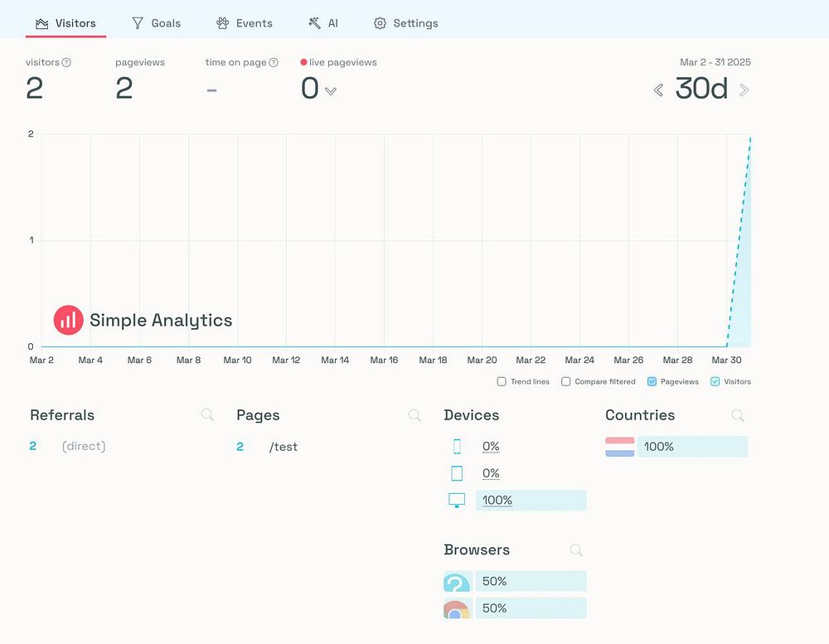Click the (direct) referral entry
Screen dimensions: 829x644
coord(84,446)
